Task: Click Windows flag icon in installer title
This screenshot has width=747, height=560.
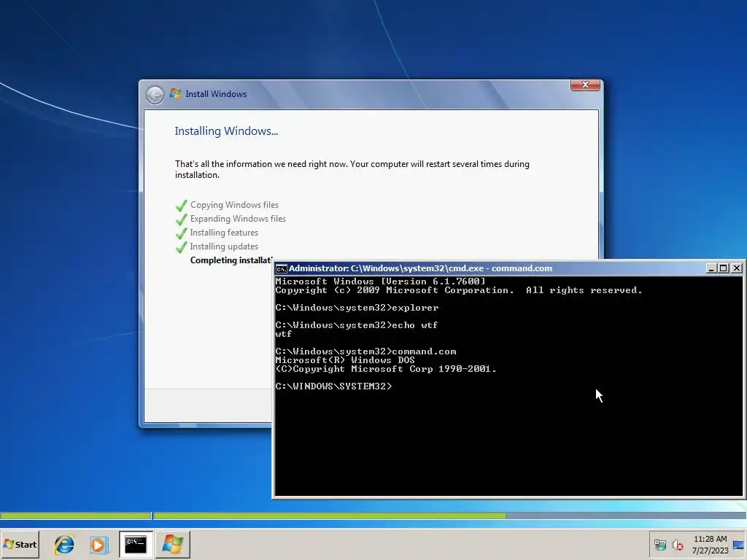Action: [x=175, y=93]
